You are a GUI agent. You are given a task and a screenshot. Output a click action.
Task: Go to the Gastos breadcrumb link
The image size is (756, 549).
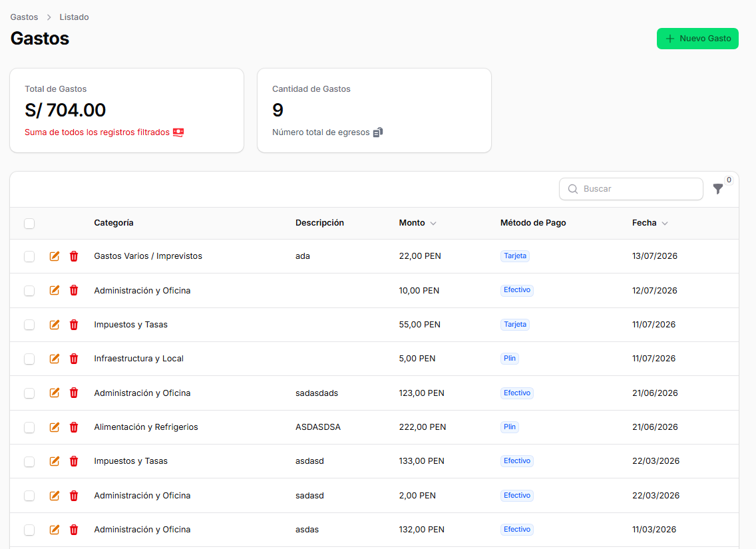tap(24, 17)
